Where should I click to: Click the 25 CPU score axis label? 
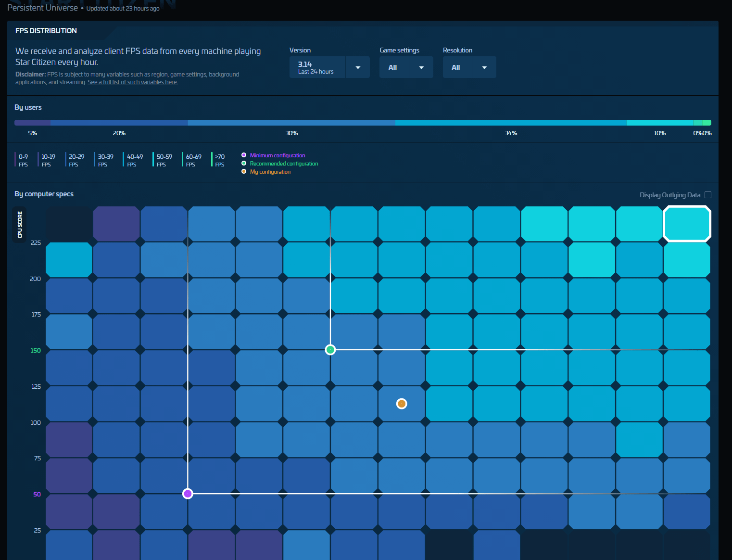coord(38,530)
